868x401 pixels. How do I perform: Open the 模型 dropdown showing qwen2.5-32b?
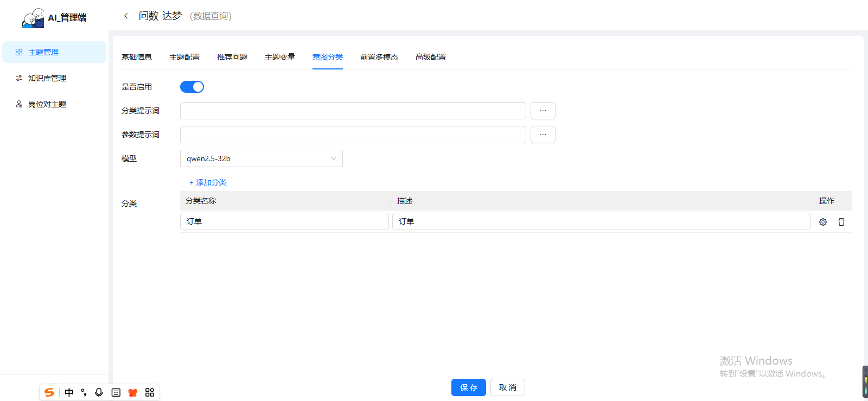[261, 158]
